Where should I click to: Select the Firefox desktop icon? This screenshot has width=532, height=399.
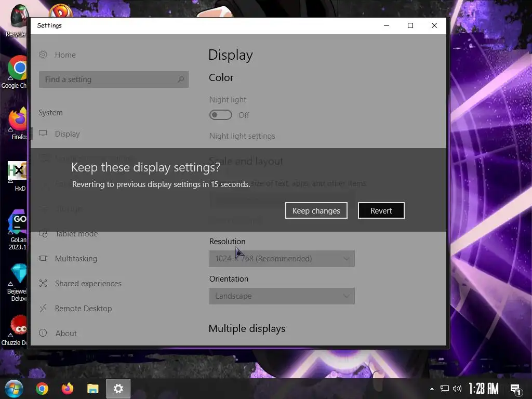[x=18, y=124]
